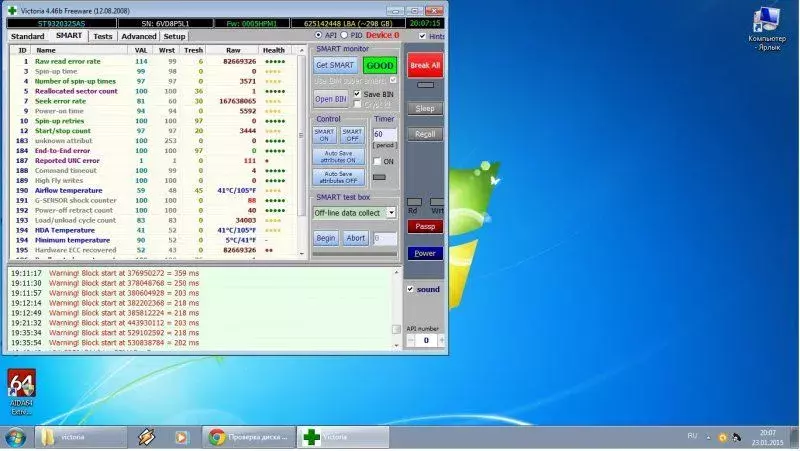Click the field next to Abort
The image size is (800, 451).
385,238
